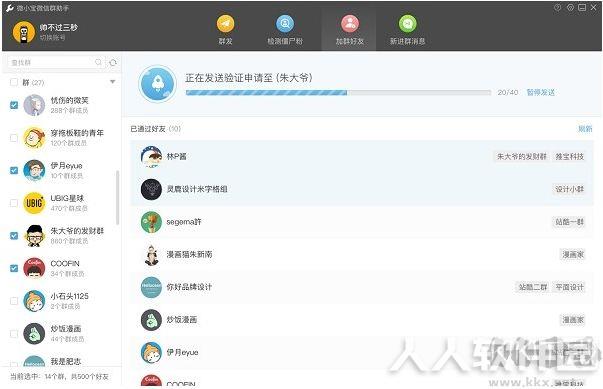
Task: Click the 林P酱 friend avatar
Action: click(x=151, y=156)
